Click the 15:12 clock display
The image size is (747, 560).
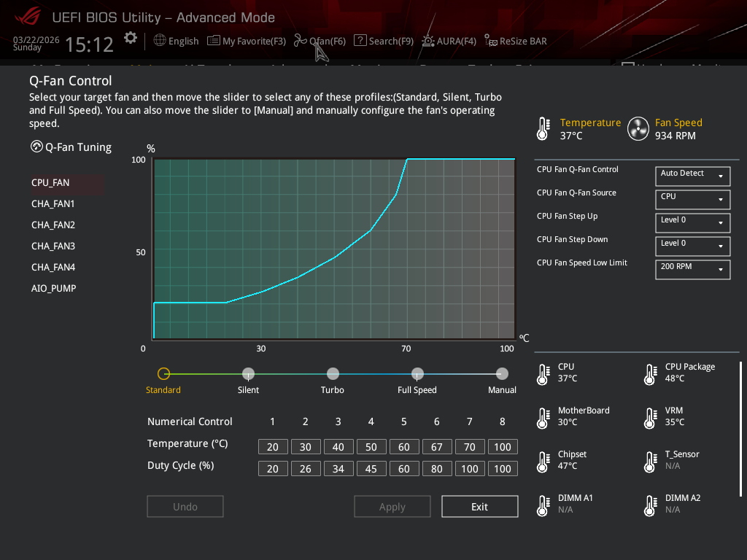point(89,44)
